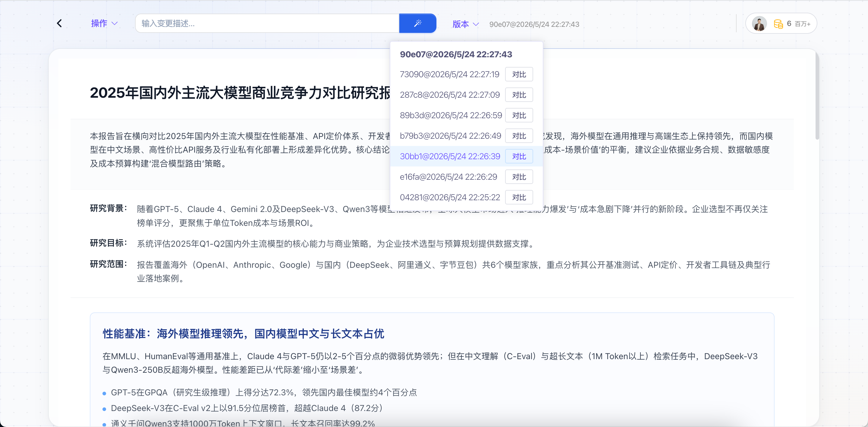The height and width of the screenshot is (427, 868).
Task: Open the 操作 dropdown menu
Action: pyautogui.click(x=104, y=23)
